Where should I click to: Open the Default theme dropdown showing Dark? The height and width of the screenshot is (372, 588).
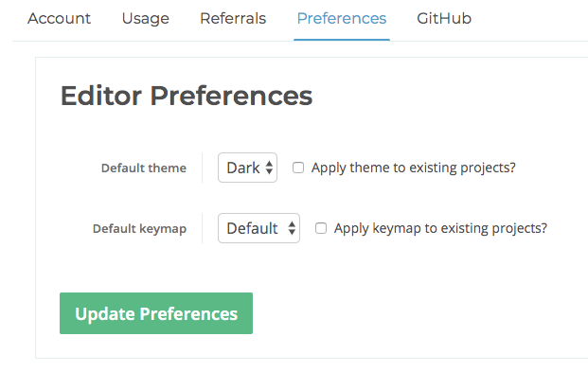coord(247,168)
